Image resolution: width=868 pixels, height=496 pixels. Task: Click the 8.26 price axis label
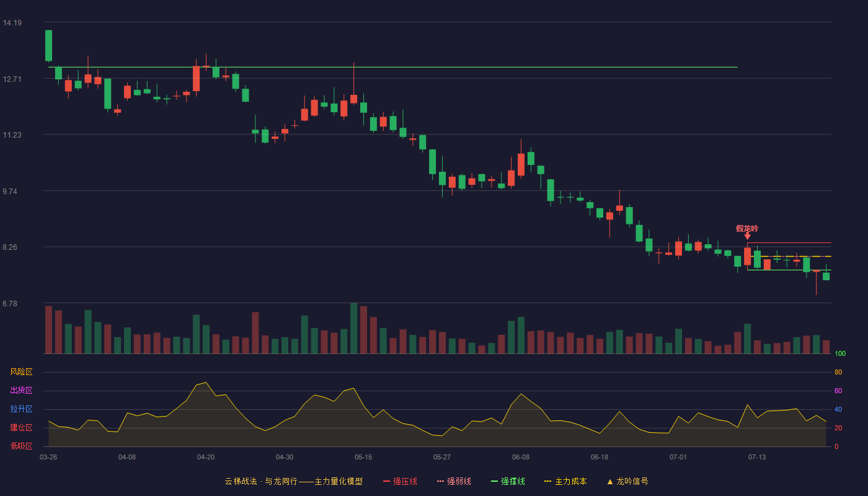[9, 247]
